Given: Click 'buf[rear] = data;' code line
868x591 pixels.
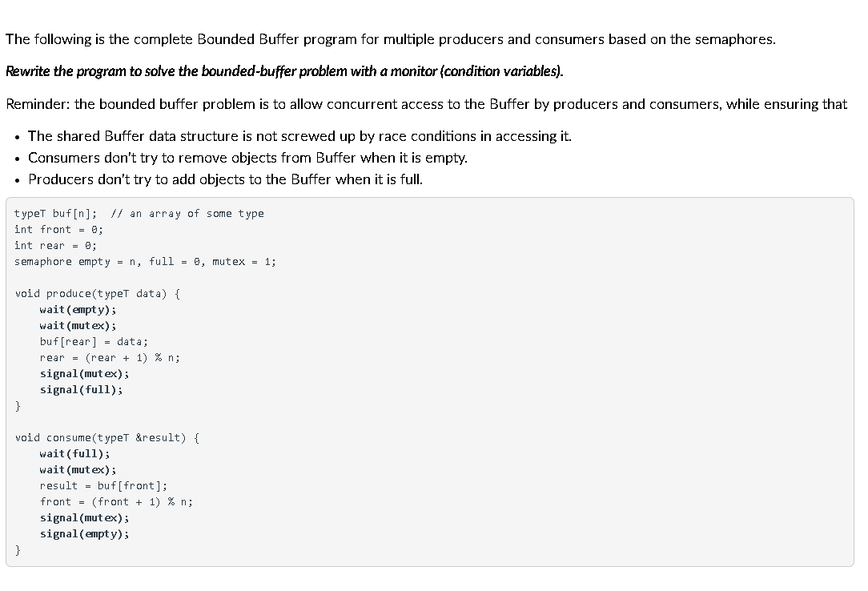Looking at the screenshot, I should [94, 342].
